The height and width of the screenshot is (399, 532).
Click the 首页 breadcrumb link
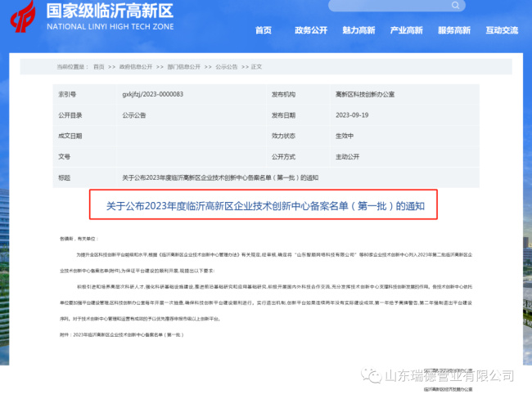coord(98,66)
